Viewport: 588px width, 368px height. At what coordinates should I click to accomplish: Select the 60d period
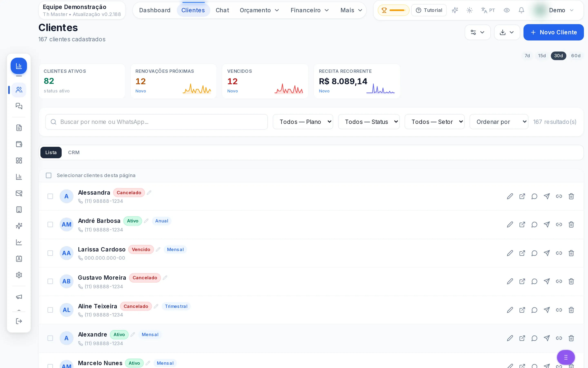pyautogui.click(x=576, y=56)
